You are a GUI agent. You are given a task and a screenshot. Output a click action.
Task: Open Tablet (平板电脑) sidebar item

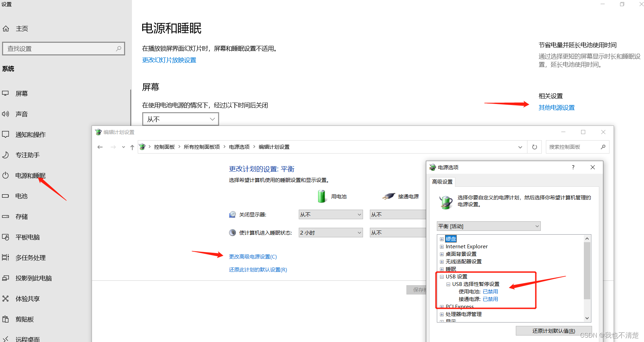27,237
